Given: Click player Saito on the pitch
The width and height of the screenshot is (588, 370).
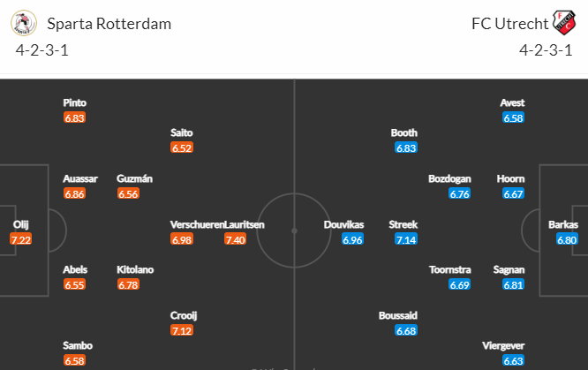Looking at the screenshot, I should pos(182,132).
